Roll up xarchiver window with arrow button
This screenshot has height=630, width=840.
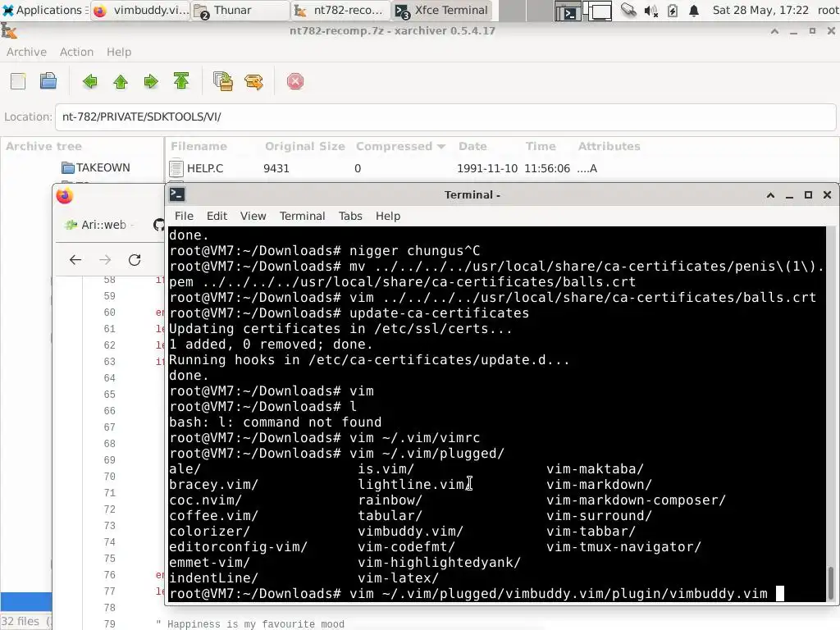(x=774, y=32)
